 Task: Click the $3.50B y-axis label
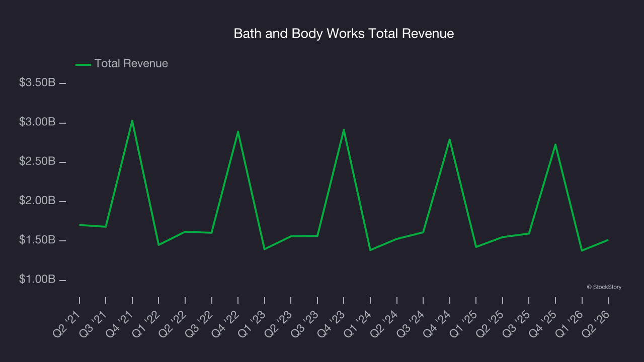tap(37, 83)
